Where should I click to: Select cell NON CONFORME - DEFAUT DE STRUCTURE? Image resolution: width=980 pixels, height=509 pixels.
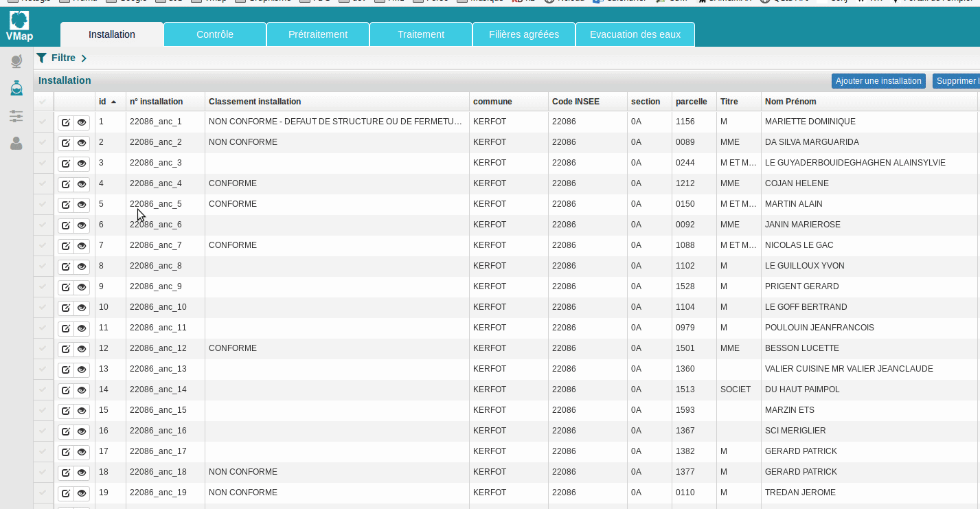336,122
